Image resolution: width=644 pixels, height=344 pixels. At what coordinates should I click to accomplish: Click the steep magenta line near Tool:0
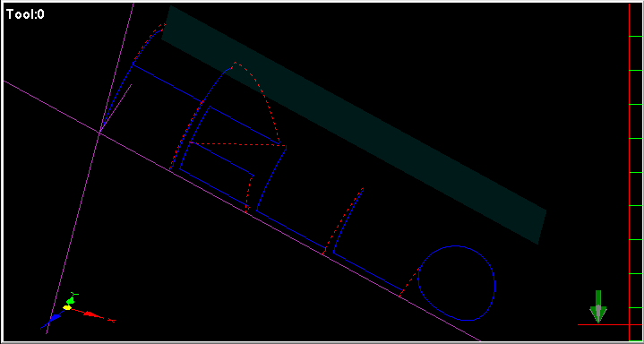click(x=90, y=168)
